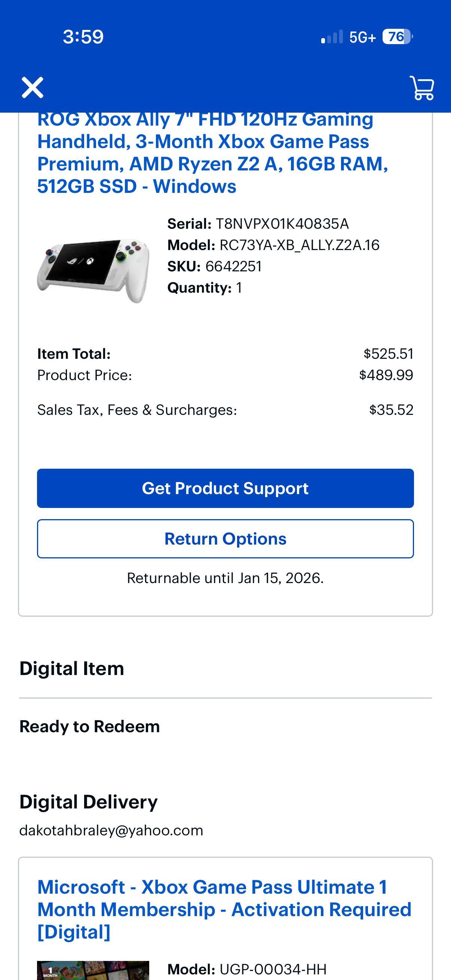Screen dimensions: 451x980
Task: Tap the Return Options button
Action: click(225, 538)
